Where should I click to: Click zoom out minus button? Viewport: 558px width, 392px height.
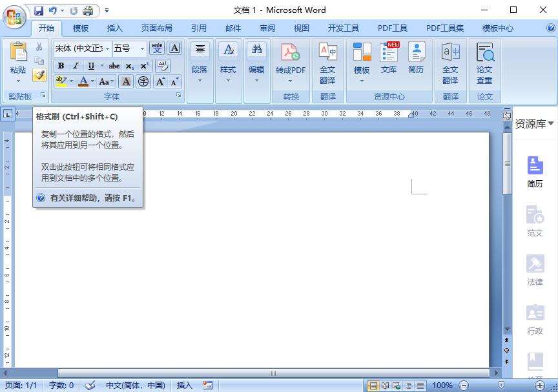[x=463, y=386]
